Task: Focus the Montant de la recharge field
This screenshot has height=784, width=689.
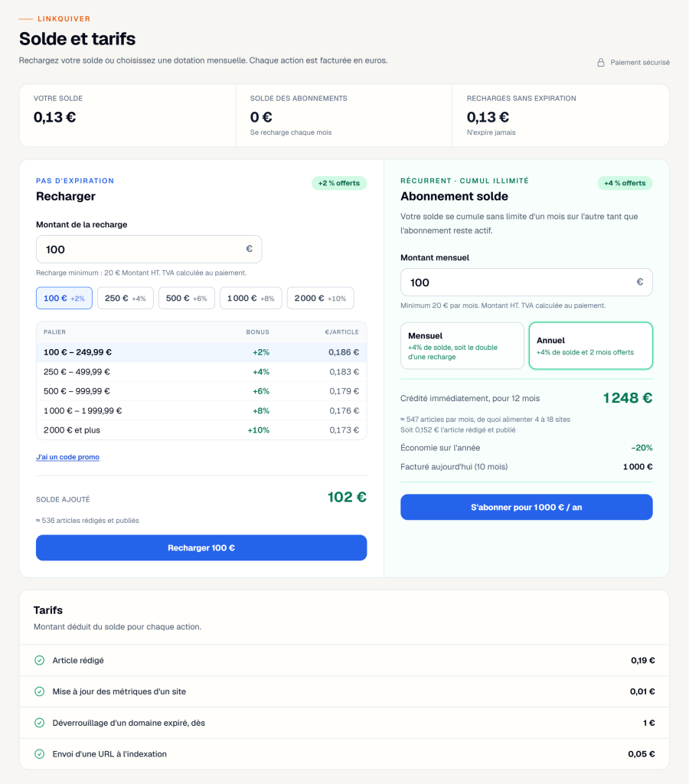Action: (149, 249)
